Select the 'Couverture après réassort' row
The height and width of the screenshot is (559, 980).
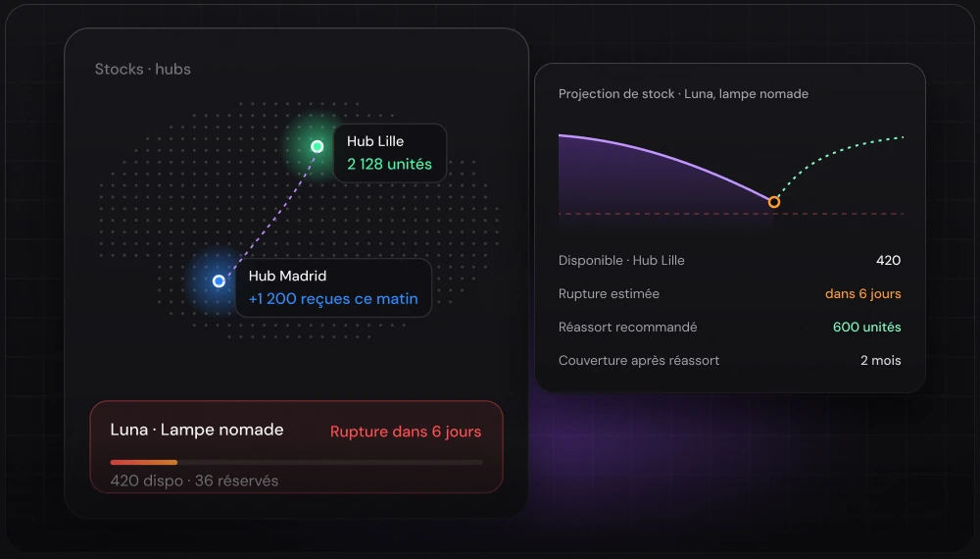tap(729, 360)
